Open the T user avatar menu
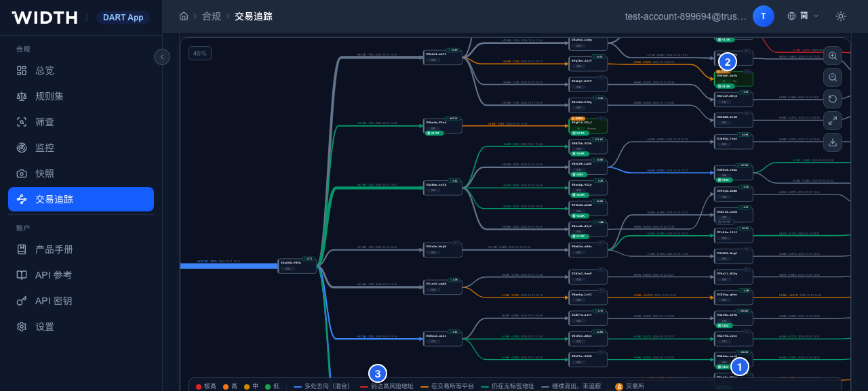Viewport: 868px width, 391px height. pyautogui.click(x=764, y=16)
